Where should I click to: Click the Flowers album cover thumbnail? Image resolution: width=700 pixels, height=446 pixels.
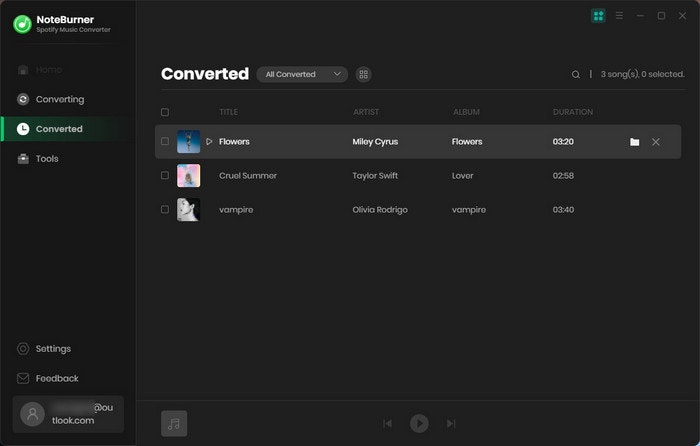click(188, 142)
